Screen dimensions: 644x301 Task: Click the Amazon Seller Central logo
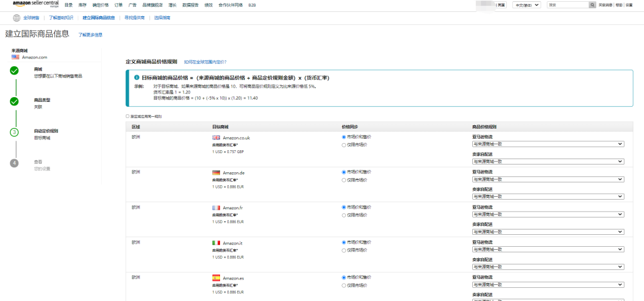tap(36, 4)
